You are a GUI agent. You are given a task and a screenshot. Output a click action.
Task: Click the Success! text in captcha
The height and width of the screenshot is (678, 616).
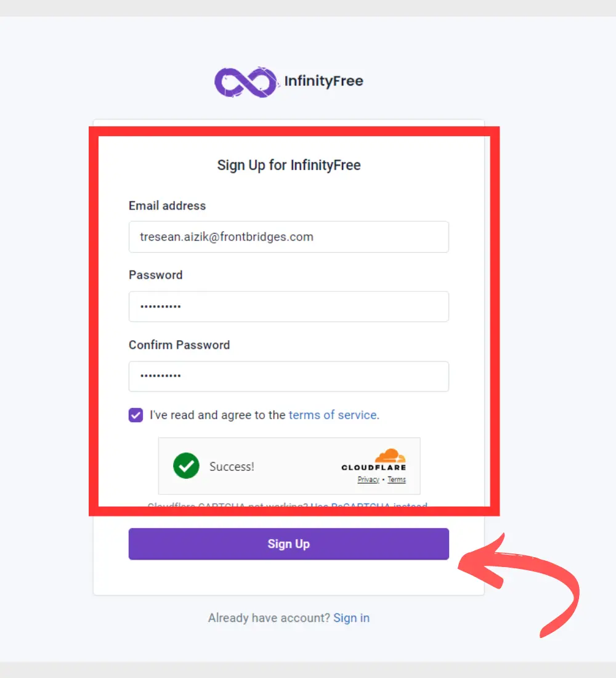tap(232, 467)
